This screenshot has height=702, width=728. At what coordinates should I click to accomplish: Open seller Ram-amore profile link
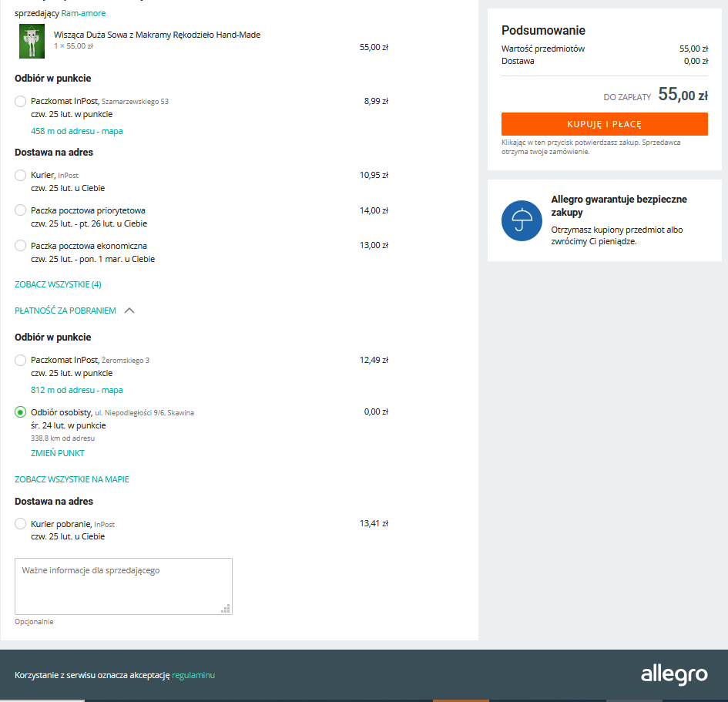coord(83,13)
